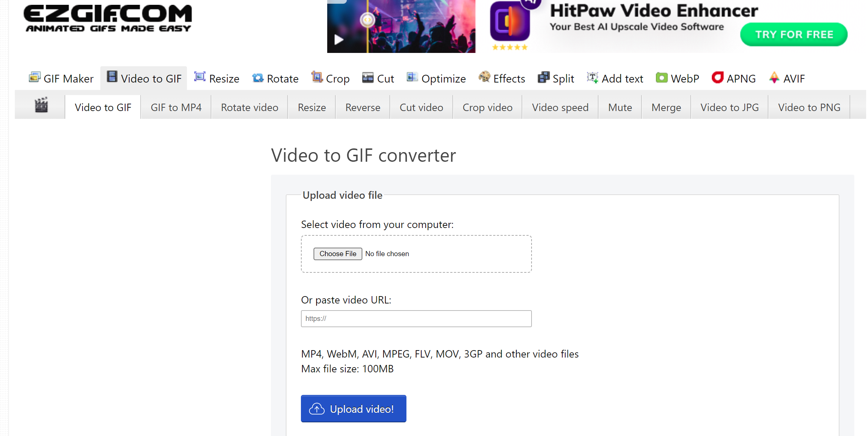Click the play button on ad video
The width and height of the screenshot is (868, 436).
339,39
